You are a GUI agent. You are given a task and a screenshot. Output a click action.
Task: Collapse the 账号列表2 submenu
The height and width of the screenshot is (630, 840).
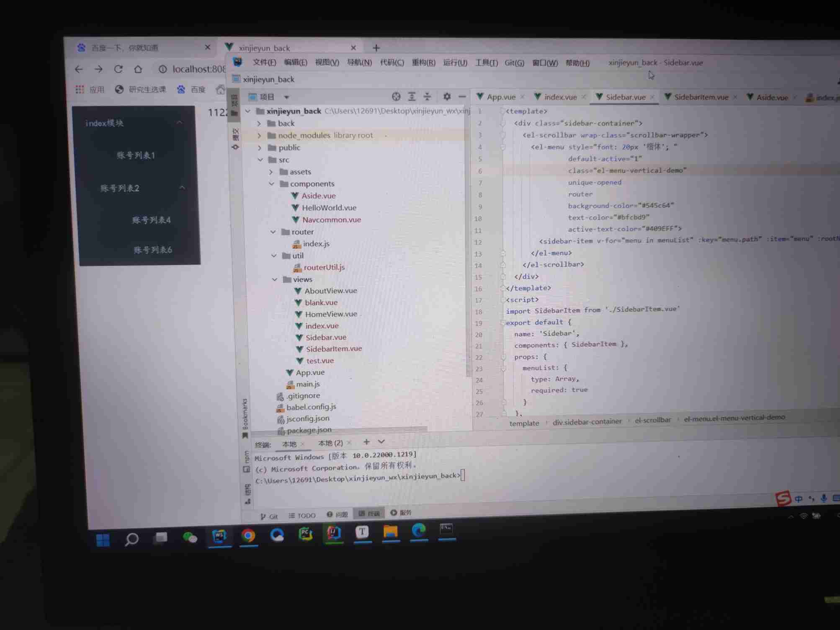point(182,188)
